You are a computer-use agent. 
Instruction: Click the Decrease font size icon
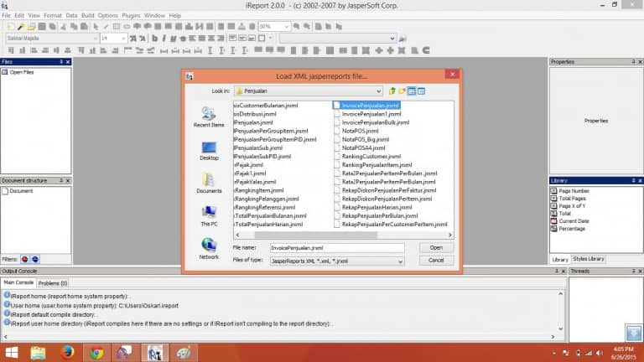click(143, 39)
